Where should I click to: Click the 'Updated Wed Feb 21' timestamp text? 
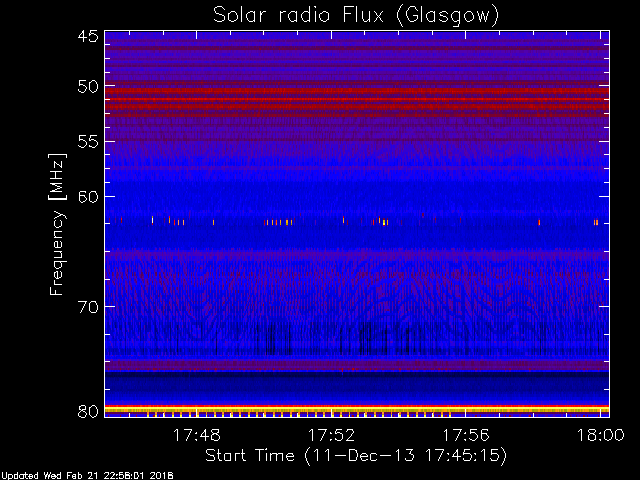click(x=87, y=476)
